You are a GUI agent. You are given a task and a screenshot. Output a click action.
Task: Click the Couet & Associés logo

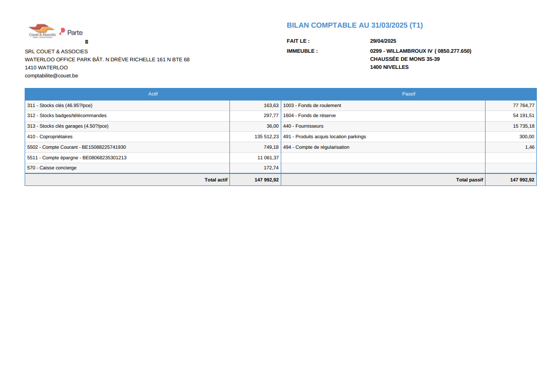pos(42,31)
